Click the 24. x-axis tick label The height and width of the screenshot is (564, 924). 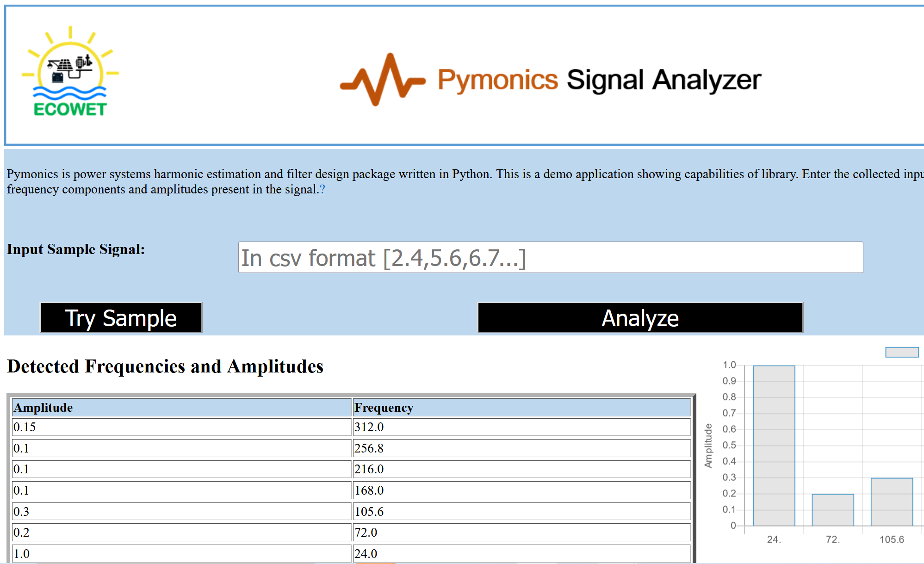[774, 539]
